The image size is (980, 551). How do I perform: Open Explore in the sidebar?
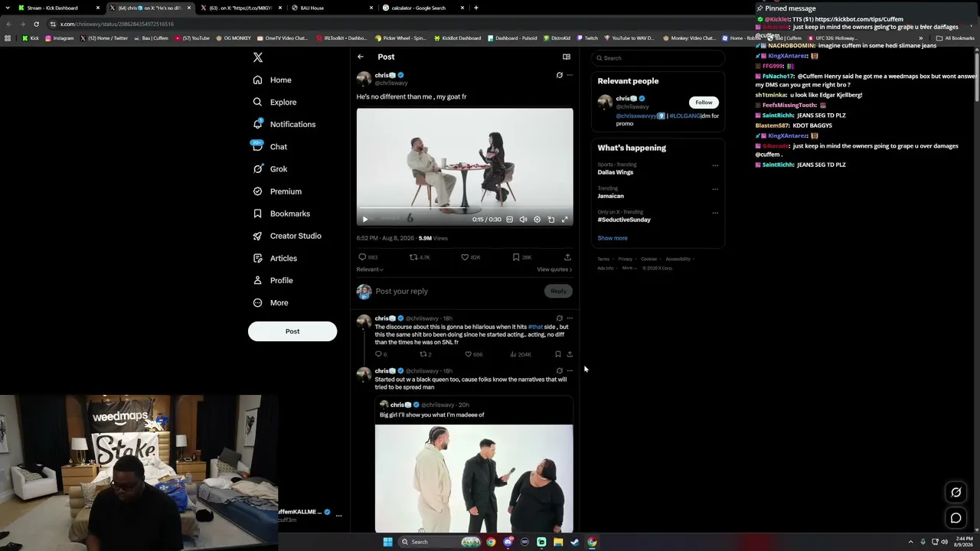pos(274,102)
